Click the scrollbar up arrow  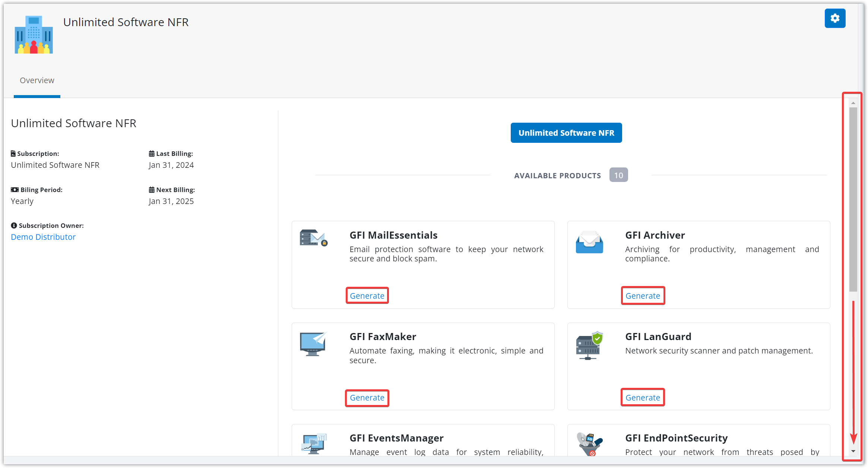coord(853,103)
